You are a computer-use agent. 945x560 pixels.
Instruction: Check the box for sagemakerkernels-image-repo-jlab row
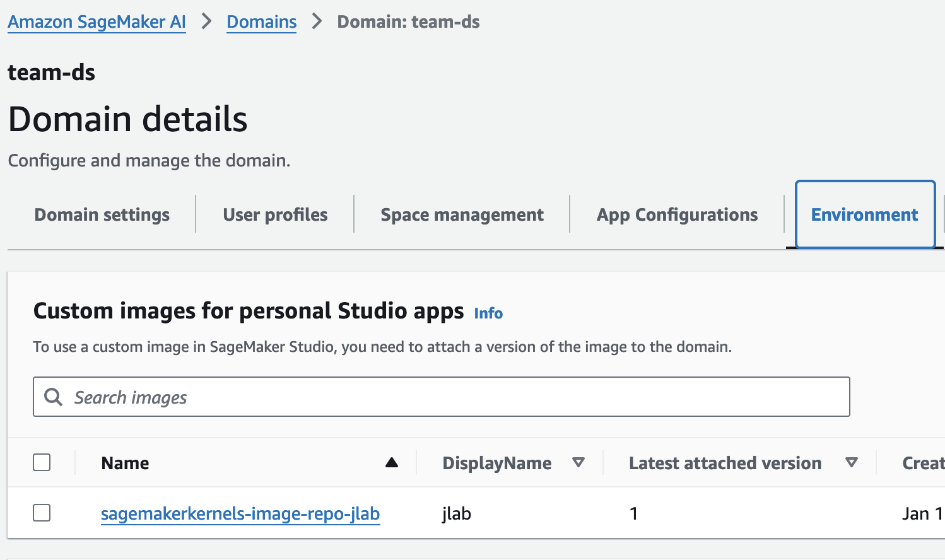click(42, 513)
